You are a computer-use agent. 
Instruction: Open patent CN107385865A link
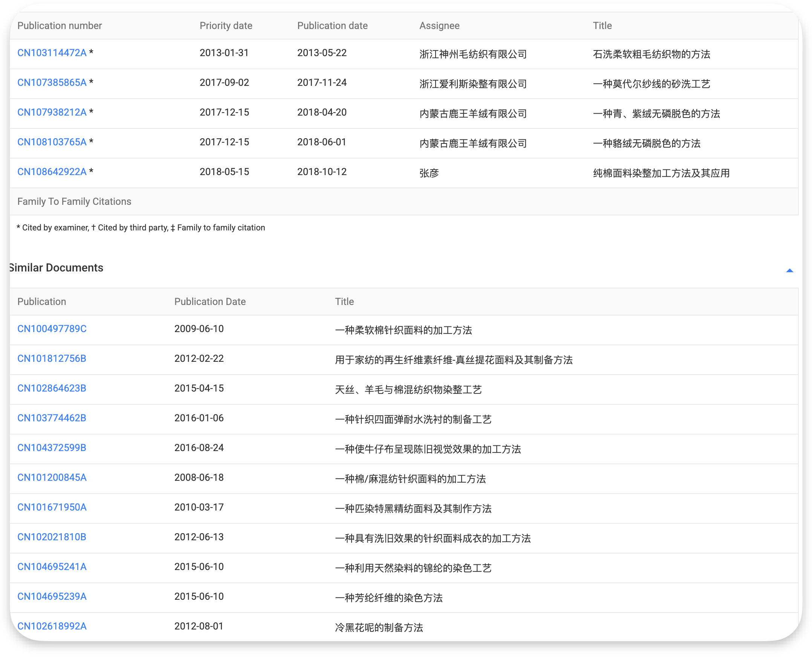click(x=52, y=82)
